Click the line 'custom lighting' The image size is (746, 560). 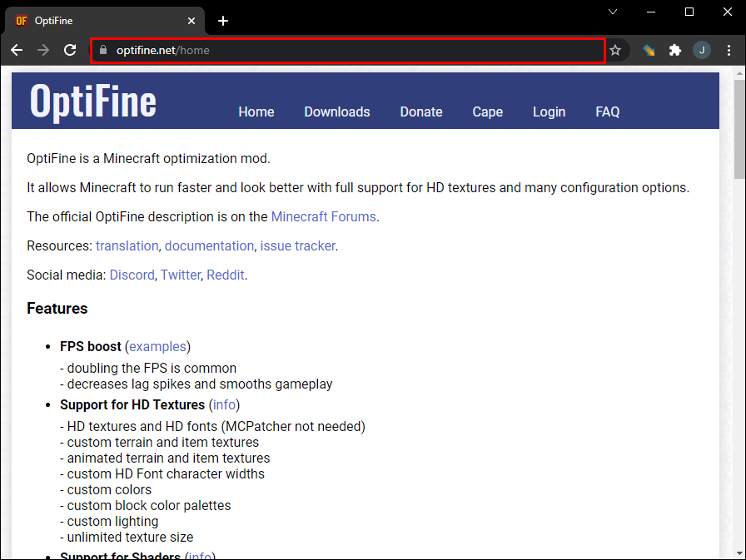pos(109,522)
